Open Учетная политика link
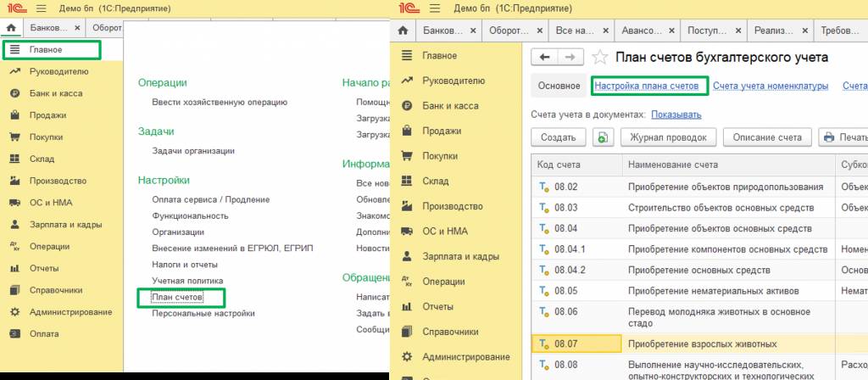 pyautogui.click(x=187, y=281)
